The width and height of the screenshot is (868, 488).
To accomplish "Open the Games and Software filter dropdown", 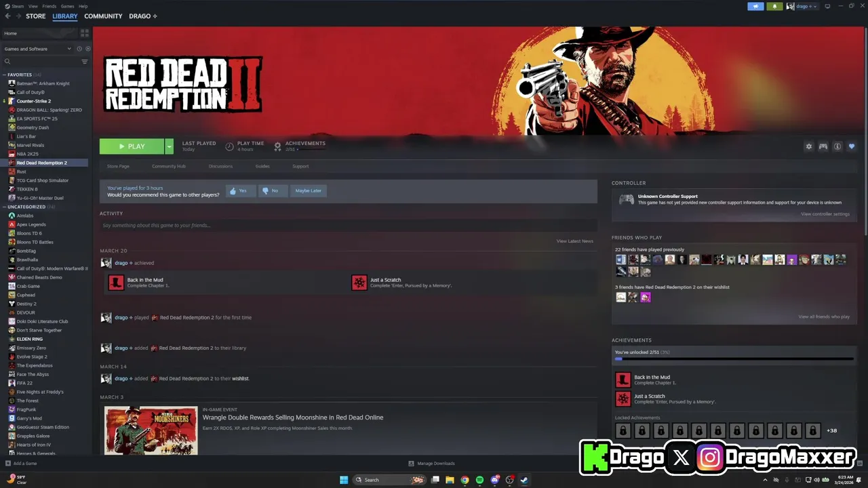I will pyautogui.click(x=37, y=49).
